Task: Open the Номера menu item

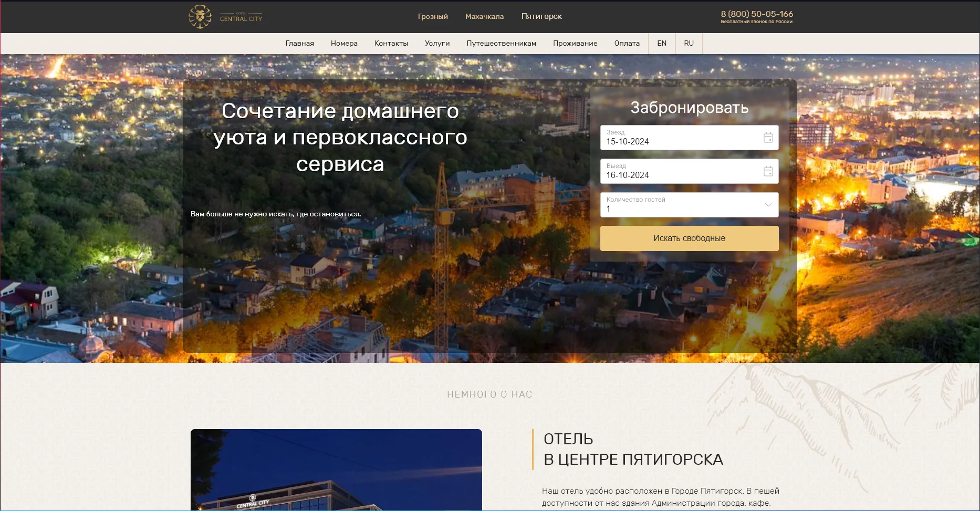Action: pyautogui.click(x=343, y=43)
